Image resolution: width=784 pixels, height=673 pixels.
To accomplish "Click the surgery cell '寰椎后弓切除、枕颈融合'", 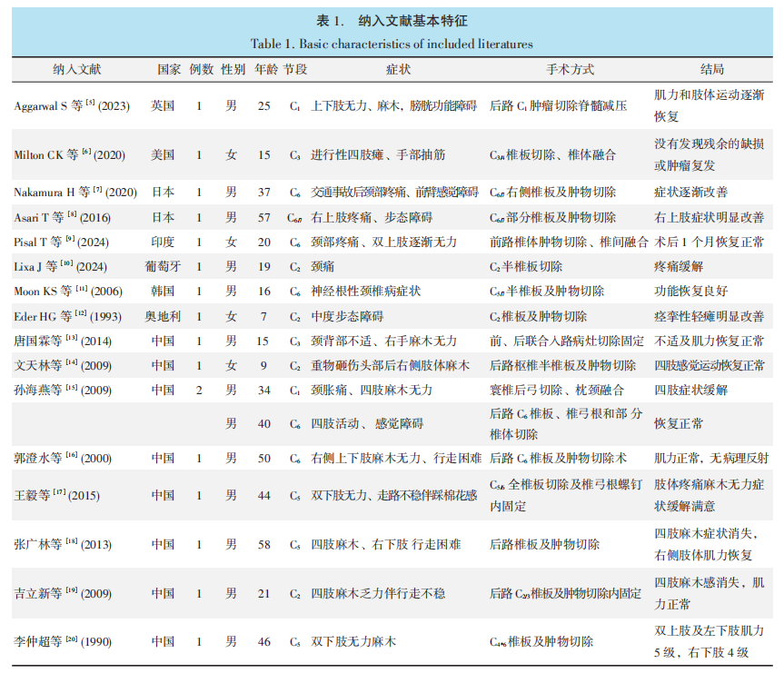I will click(x=557, y=390).
